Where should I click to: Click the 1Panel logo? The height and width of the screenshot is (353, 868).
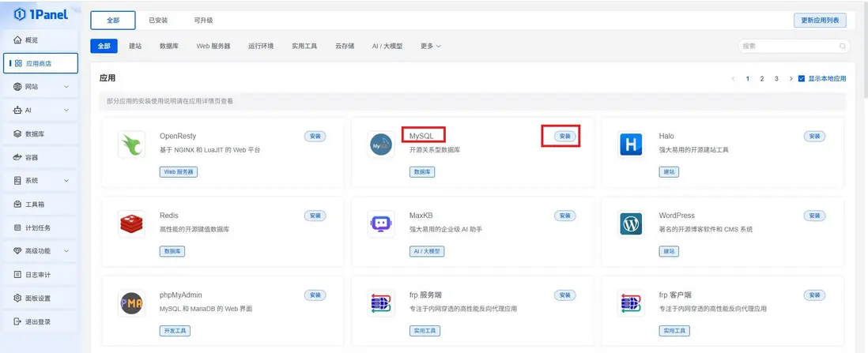[40, 14]
